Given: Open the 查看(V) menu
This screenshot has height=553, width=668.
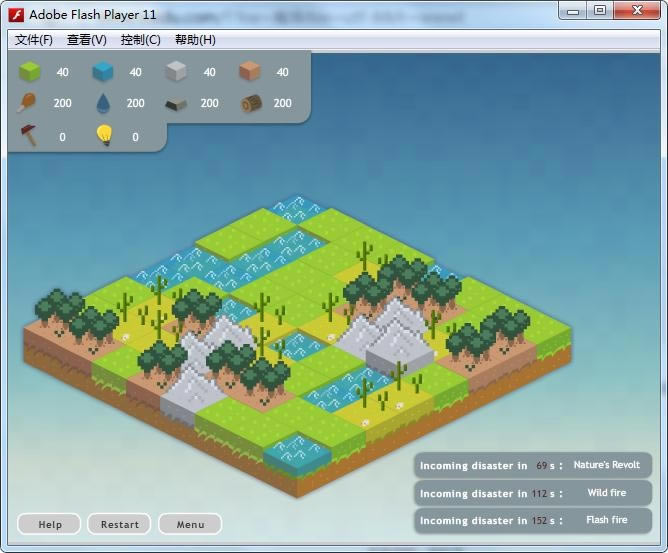Looking at the screenshot, I should [87, 40].
